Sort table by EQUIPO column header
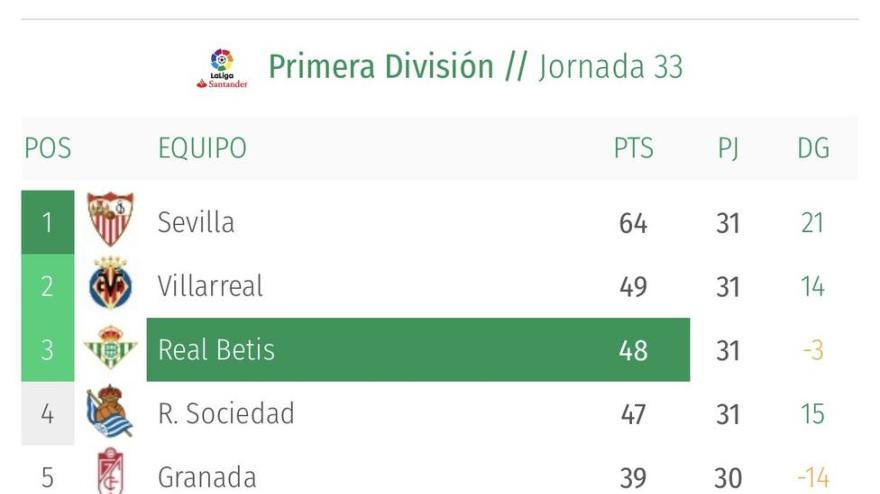The image size is (880, 494). click(x=202, y=149)
